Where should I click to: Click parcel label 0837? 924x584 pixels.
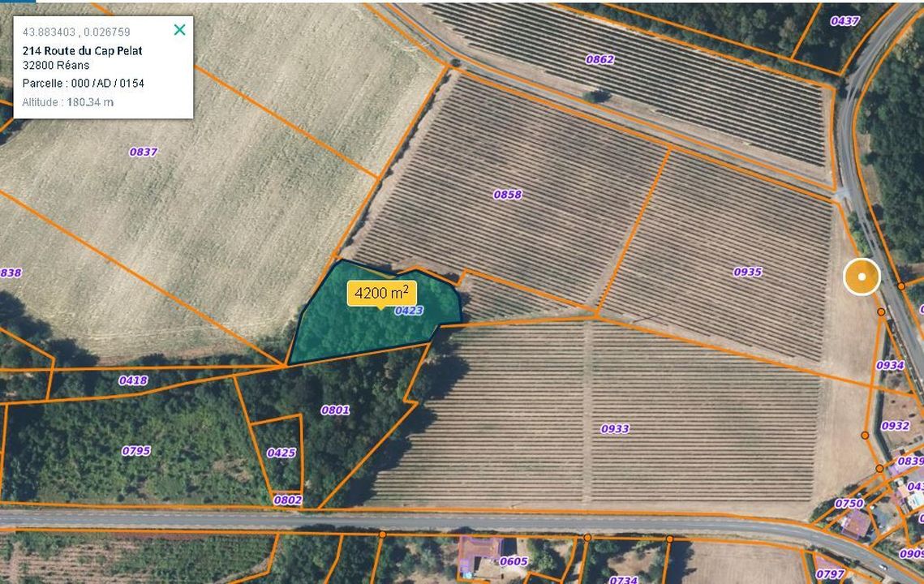[143, 152]
